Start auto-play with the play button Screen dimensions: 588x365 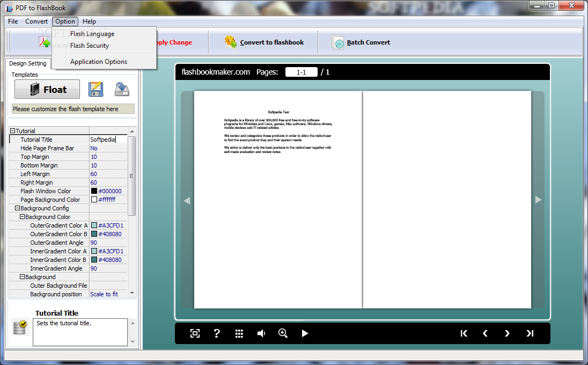click(305, 333)
